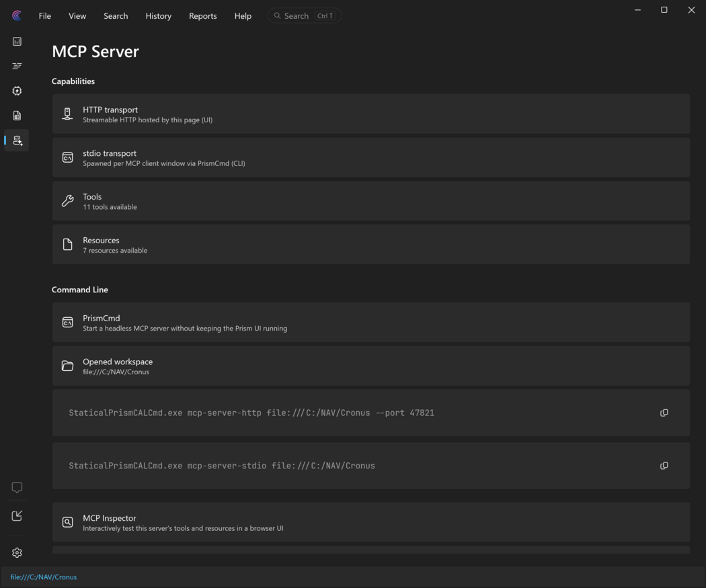The width and height of the screenshot is (706, 588).
Task: Open the Reports menu
Action: (202, 15)
